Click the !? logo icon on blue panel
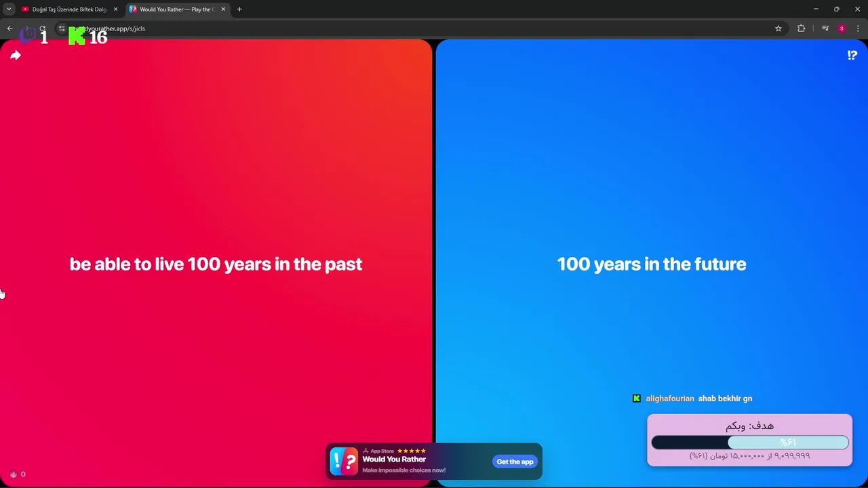Viewport: 868px width, 488px height. tap(852, 56)
